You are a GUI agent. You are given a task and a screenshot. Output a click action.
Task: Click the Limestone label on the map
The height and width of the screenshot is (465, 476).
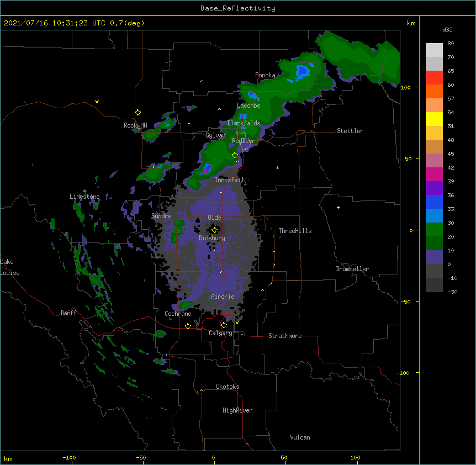[84, 197]
